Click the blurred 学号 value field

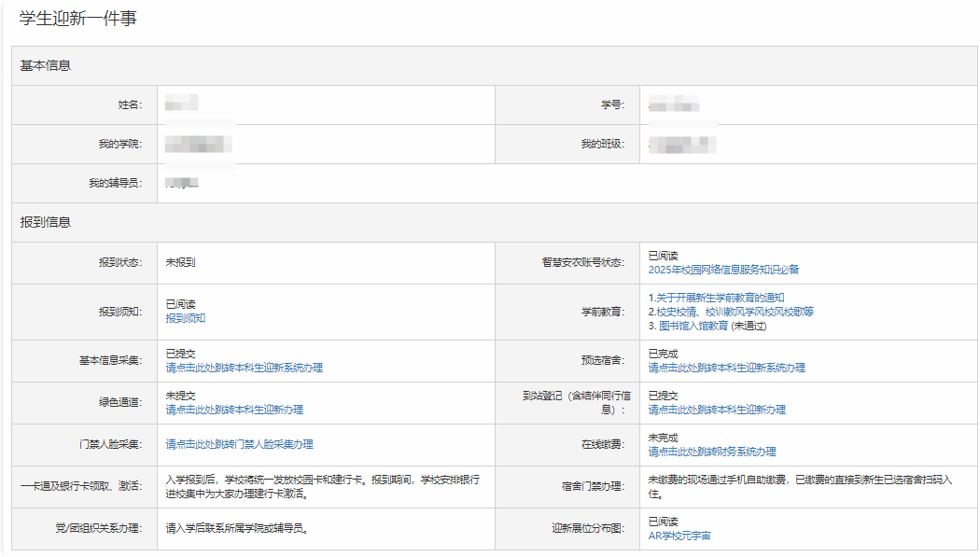click(674, 104)
